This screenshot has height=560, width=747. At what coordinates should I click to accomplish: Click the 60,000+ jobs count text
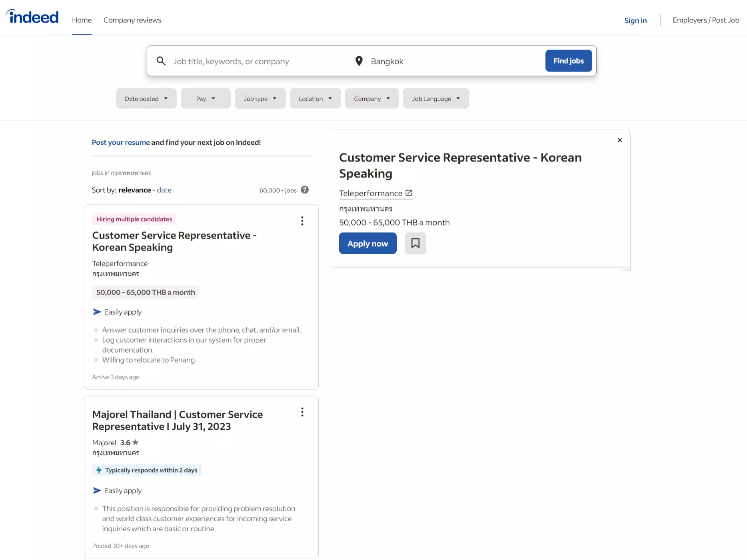point(278,190)
